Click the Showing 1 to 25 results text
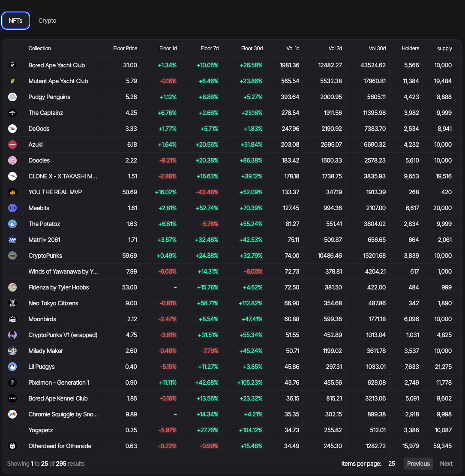 tap(46, 464)
